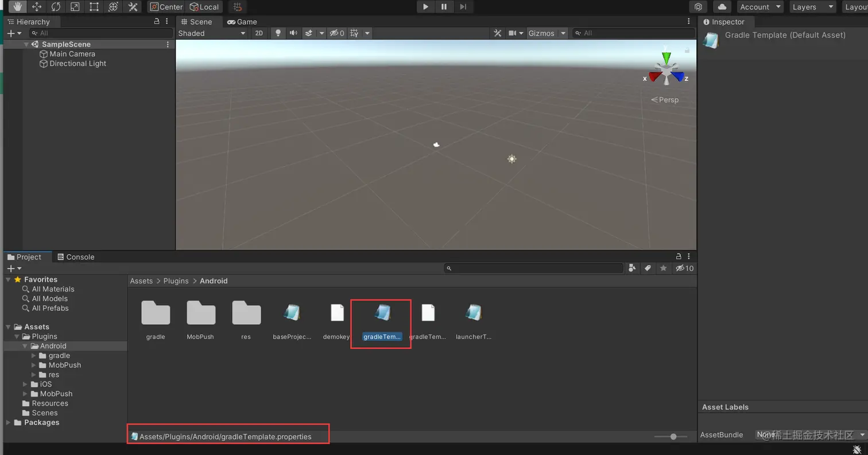Image resolution: width=868 pixels, height=455 pixels.
Task: Select the Rotate tool
Action: (x=56, y=7)
